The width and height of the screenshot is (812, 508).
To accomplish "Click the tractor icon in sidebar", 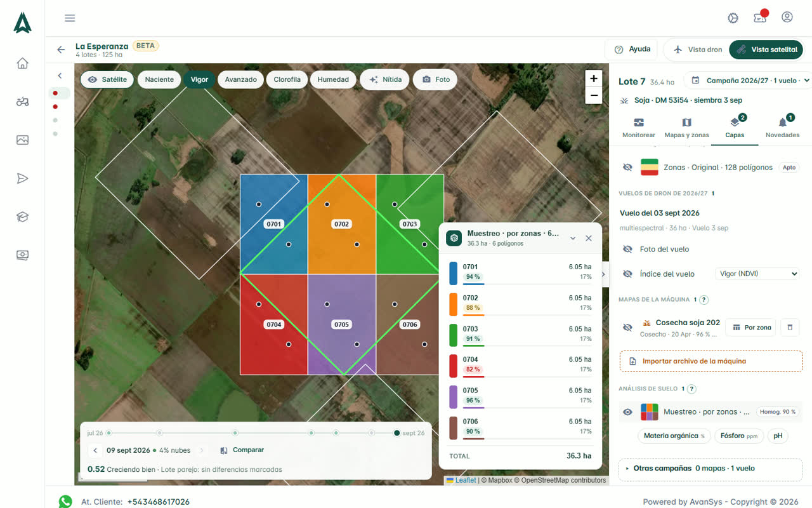I will point(23,102).
